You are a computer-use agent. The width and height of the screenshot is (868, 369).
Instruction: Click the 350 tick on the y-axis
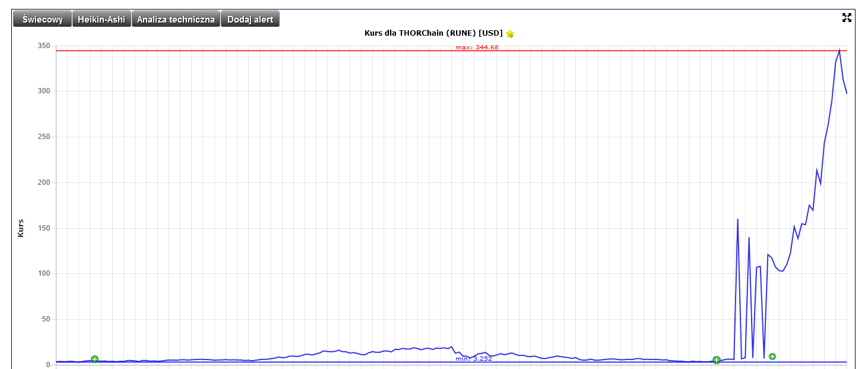click(43, 46)
